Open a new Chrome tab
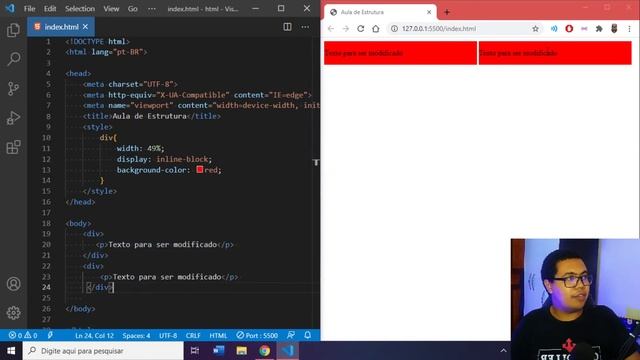Screen dimensions: 640x360 point(447,12)
